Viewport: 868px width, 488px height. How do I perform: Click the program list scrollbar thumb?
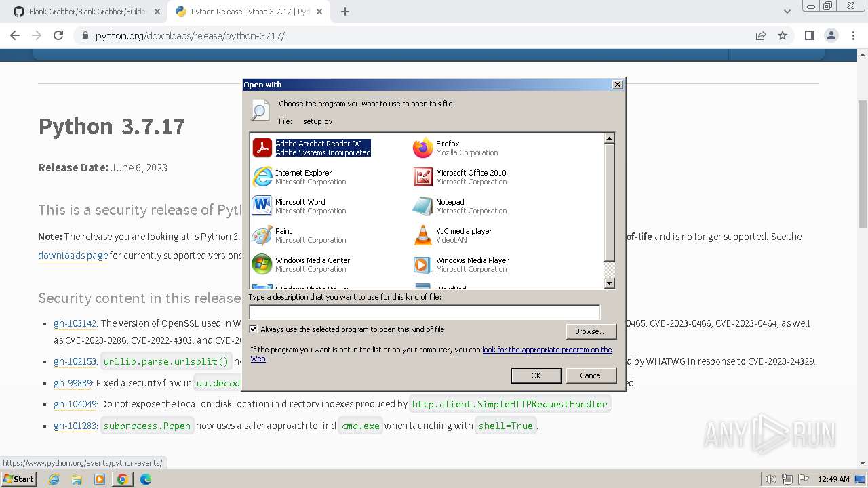coord(609,202)
